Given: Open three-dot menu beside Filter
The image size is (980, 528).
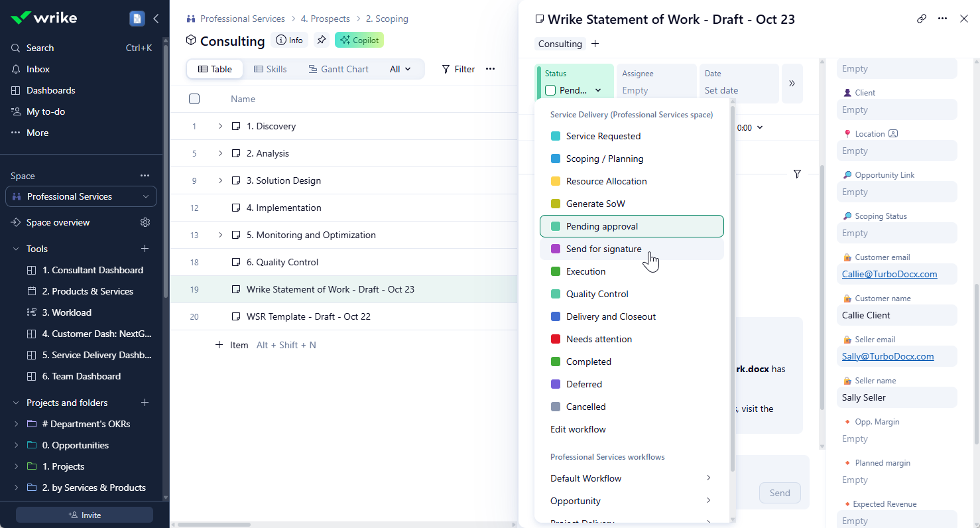Looking at the screenshot, I should tap(490, 69).
